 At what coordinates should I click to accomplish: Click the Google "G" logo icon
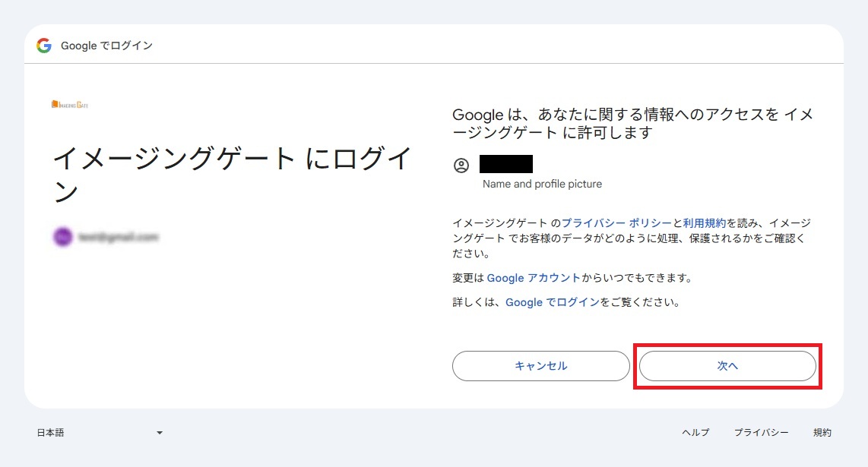pyautogui.click(x=43, y=46)
